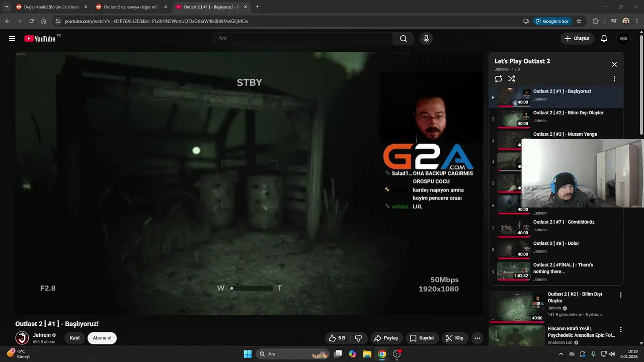Switch to the Outlast 2 oynamaya değer mi tab
Image resolution: width=644 pixels, height=362 pixels.
132,7
